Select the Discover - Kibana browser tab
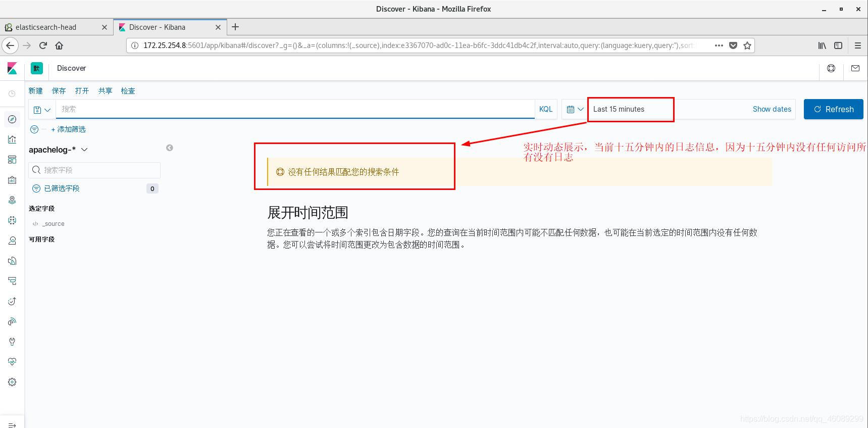Screen dimensions: 868x428 click(x=170, y=27)
